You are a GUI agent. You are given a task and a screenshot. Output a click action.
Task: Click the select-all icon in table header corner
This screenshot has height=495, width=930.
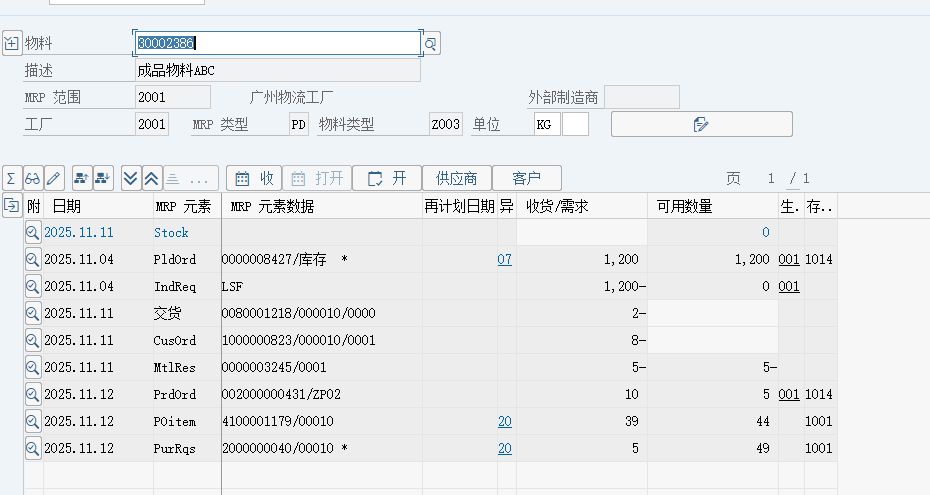coord(12,205)
